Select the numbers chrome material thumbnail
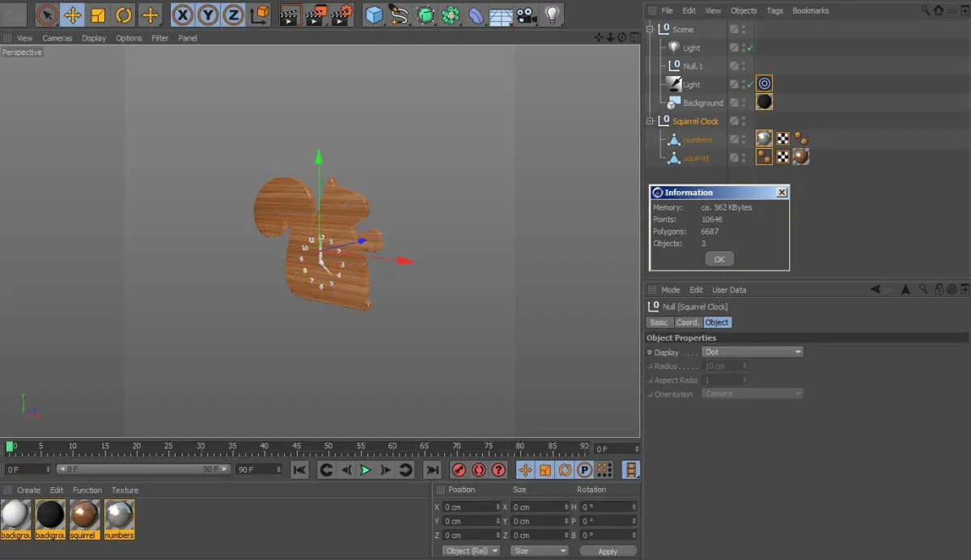The width and height of the screenshot is (971, 560). coord(119,519)
